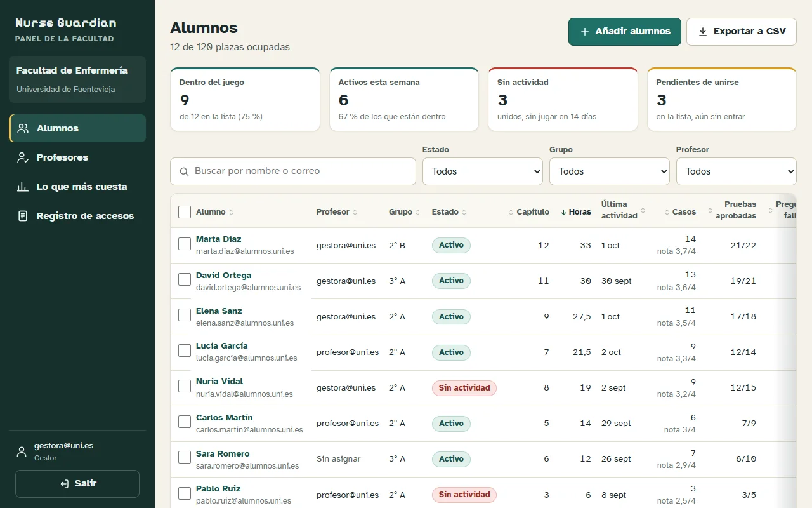Check the box for Marta Díaz
This screenshot has height=508, width=812.
click(185, 244)
